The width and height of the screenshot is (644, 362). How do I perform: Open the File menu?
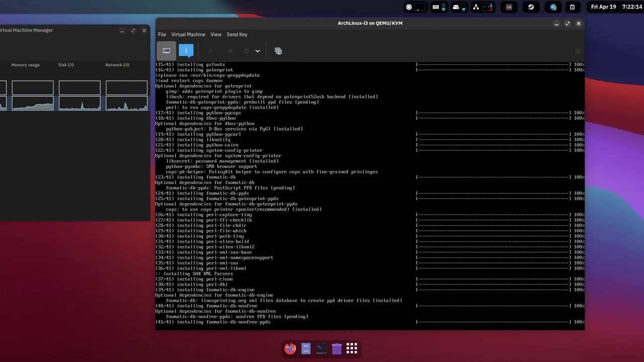[162, 35]
